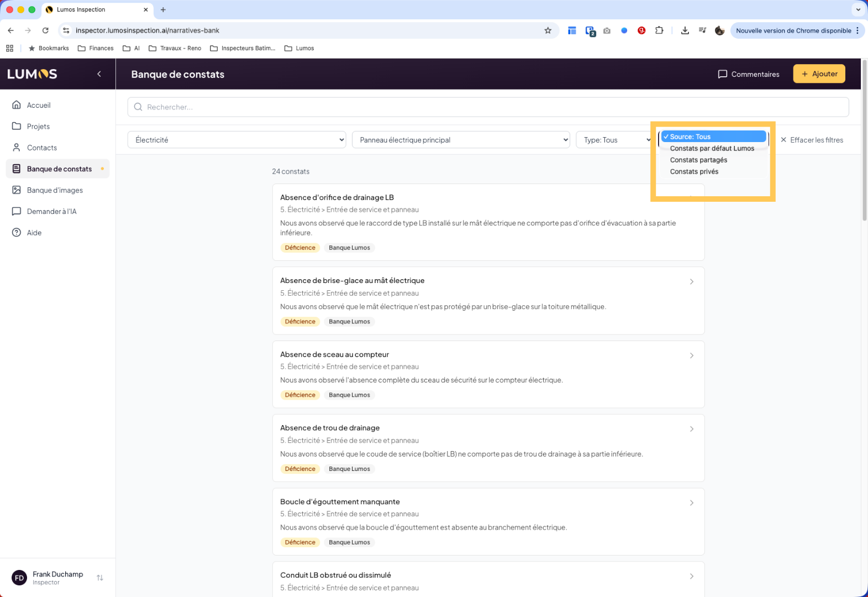Open the Aide help page
Image resolution: width=868 pixels, height=597 pixels.
tap(34, 233)
